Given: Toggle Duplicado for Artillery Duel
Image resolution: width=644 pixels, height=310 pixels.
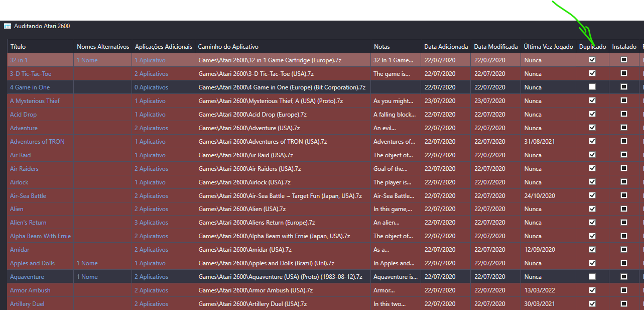Looking at the screenshot, I should (592, 303).
